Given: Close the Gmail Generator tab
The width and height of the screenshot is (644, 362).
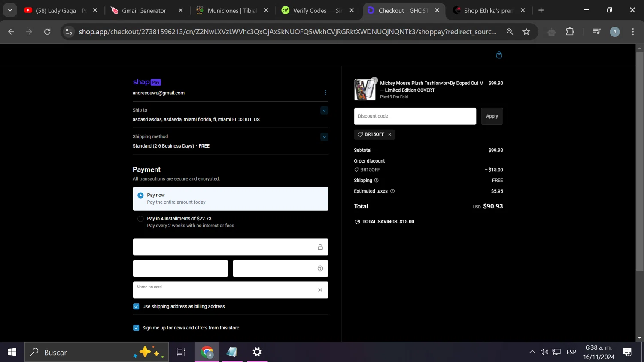Looking at the screenshot, I should (180, 10).
